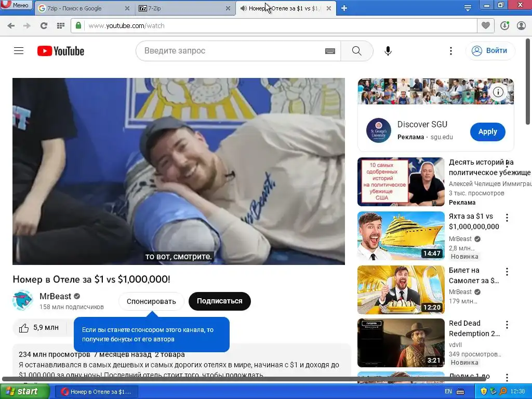This screenshot has height=399, width=532.
Task: Open the MrBeast channel name link
Action: coord(55,296)
